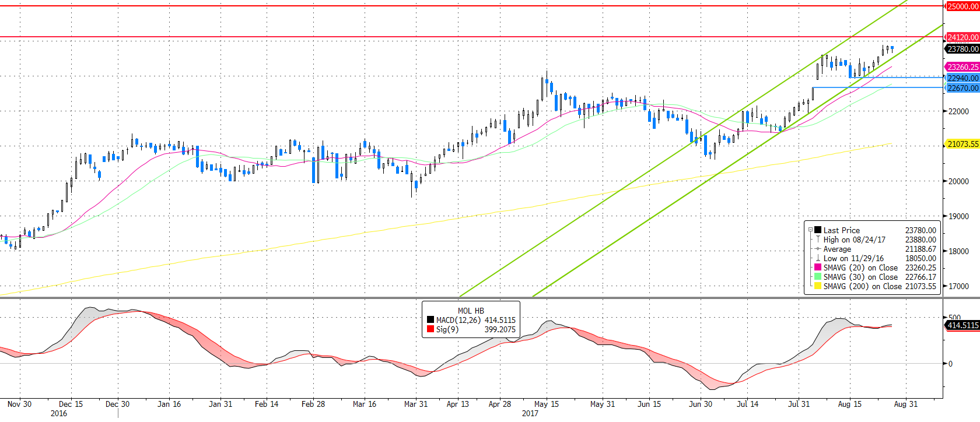Click the 'Aug 15' date axis label
Screen dimensions: 980x422
coord(850,404)
